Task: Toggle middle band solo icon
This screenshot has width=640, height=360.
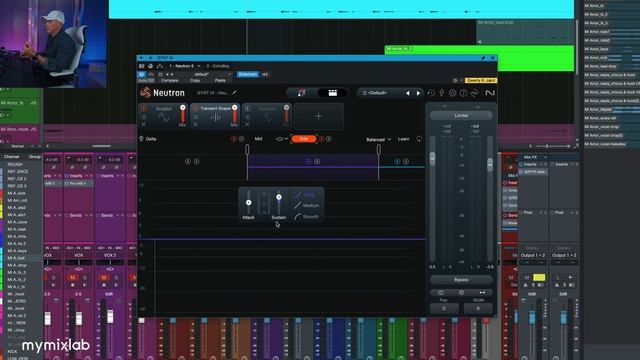Action: [x=317, y=162]
